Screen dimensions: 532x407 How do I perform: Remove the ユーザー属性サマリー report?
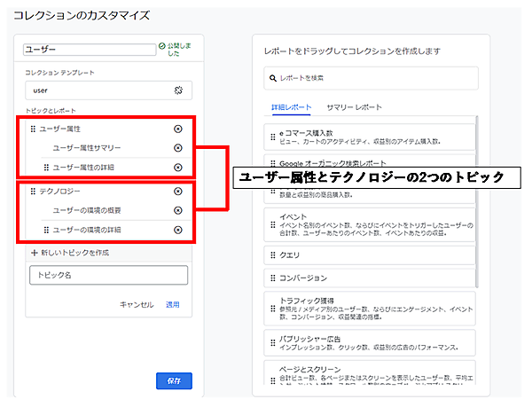click(x=178, y=148)
